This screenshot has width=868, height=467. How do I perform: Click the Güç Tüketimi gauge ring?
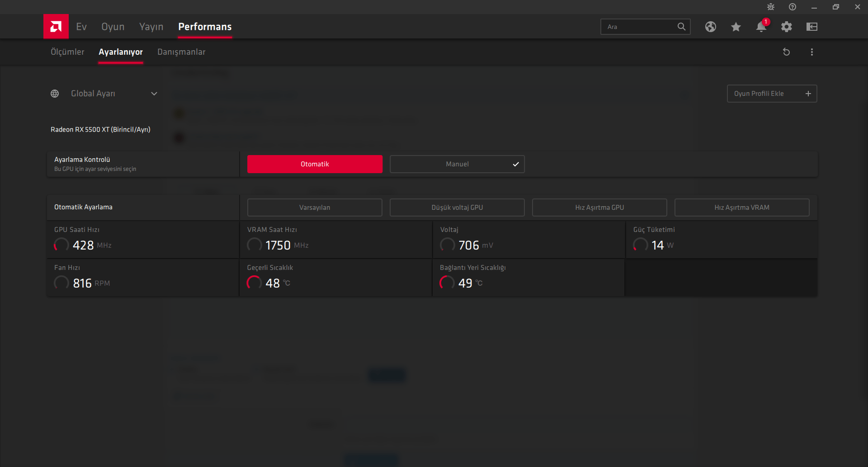(x=641, y=245)
